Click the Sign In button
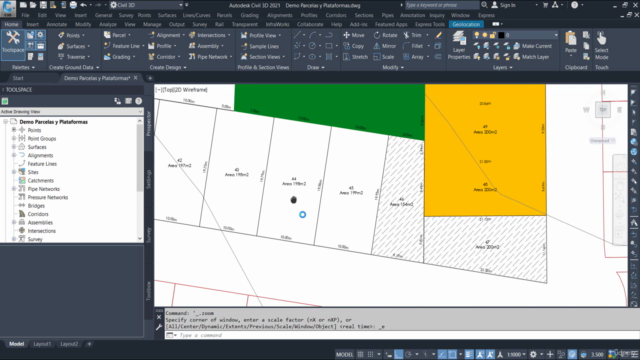The width and height of the screenshot is (640, 360). [504, 5]
